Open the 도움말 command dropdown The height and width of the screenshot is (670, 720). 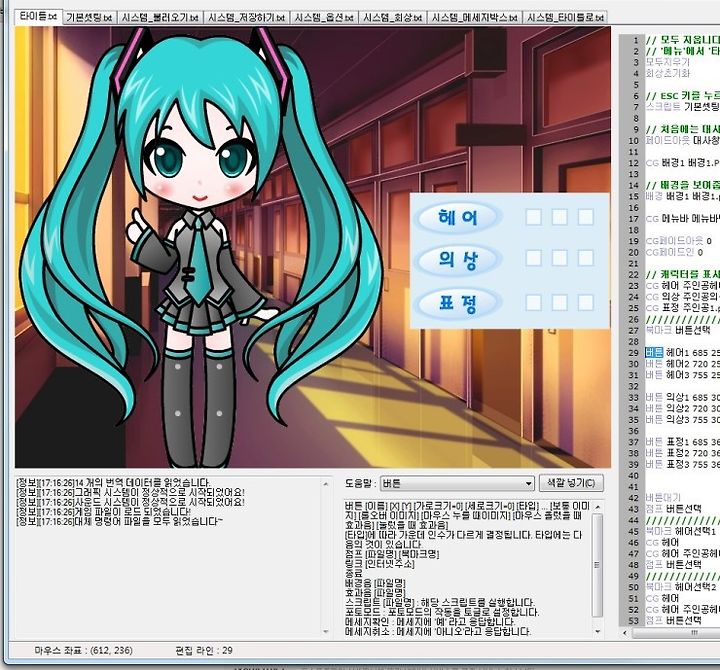[x=457, y=484]
